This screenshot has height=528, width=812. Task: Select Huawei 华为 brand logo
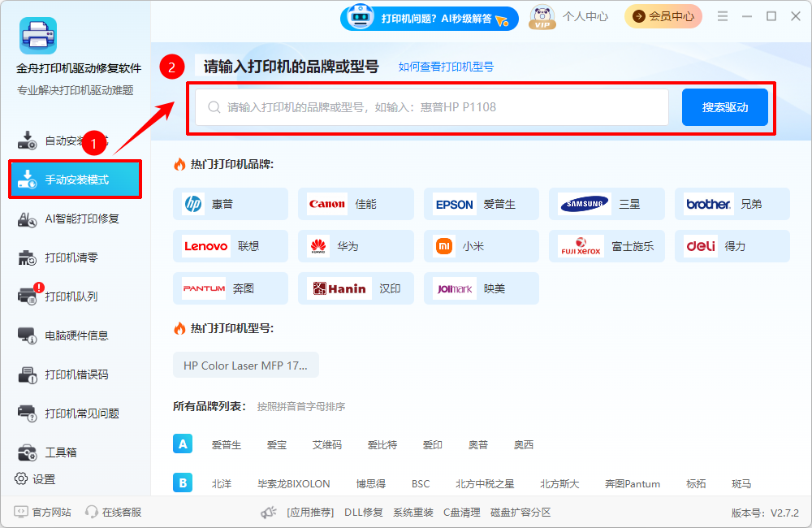(x=318, y=246)
